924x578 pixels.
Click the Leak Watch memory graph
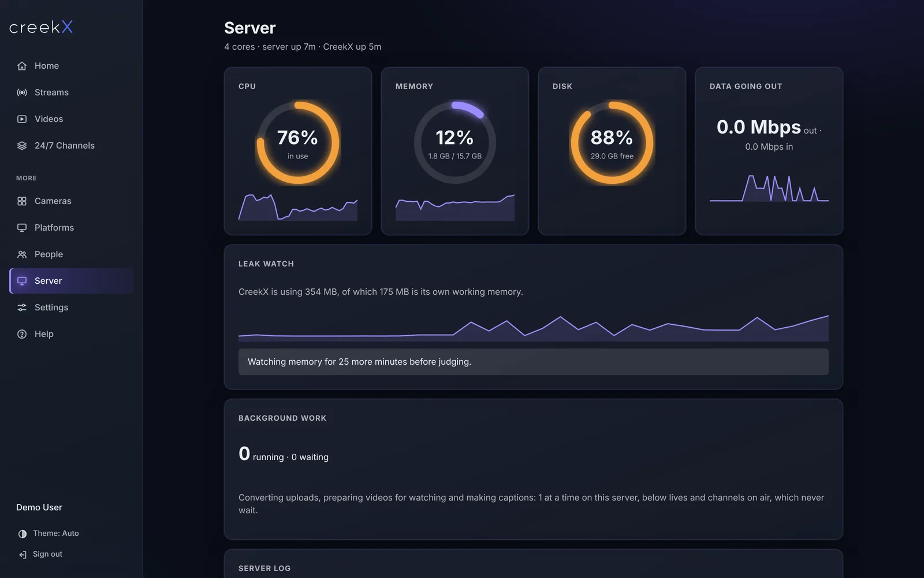(534, 328)
